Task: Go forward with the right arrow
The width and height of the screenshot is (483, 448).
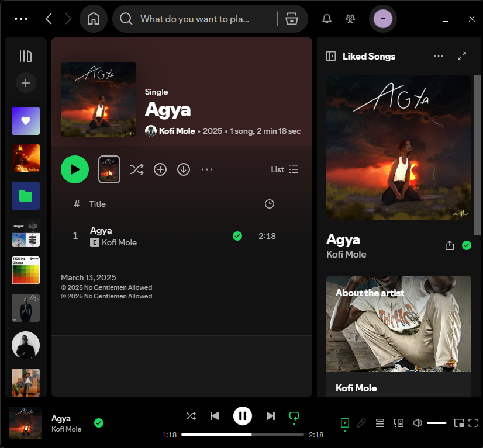Action: click(x=68, y=19)
